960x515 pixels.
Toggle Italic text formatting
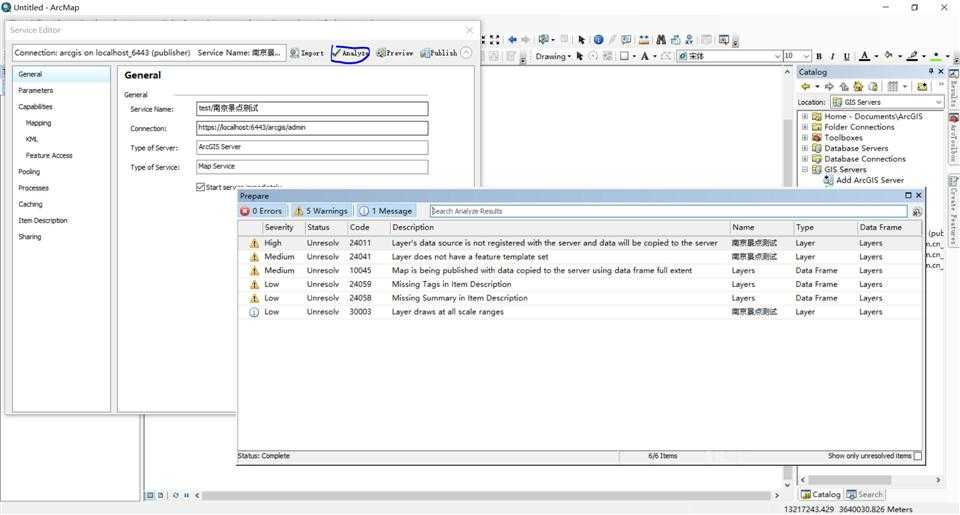tap(833, 56)
